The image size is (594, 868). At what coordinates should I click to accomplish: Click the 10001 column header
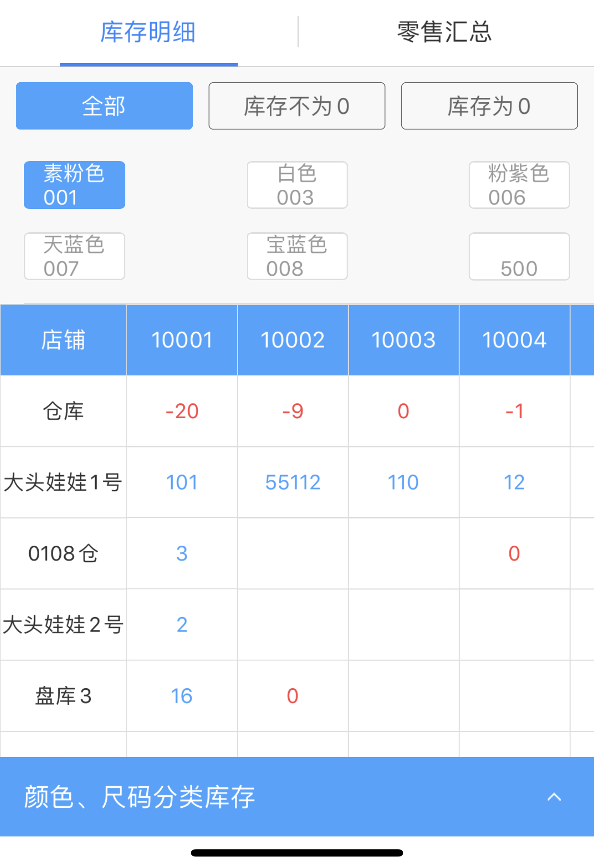tap(182, 340)
